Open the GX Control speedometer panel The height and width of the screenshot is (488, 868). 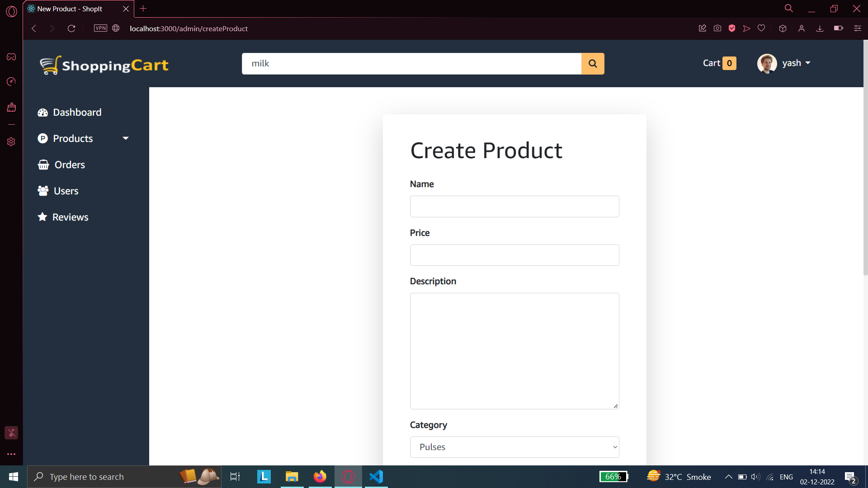click(11, 82)
